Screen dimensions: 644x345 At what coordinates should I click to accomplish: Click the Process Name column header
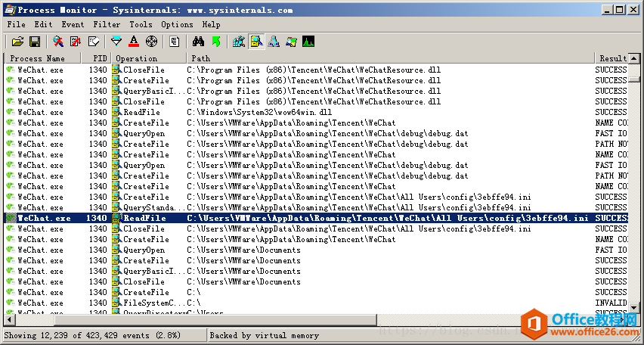coord(37,58)
